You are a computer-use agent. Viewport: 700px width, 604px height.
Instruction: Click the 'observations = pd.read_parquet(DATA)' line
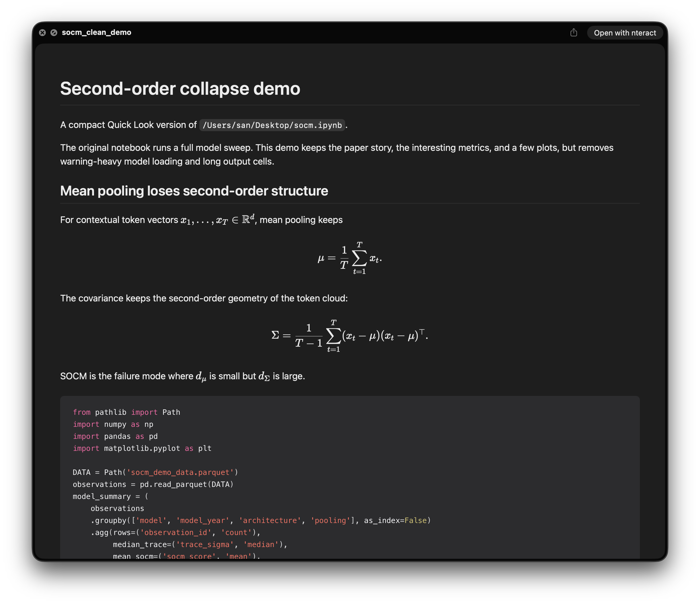(153, 484)
